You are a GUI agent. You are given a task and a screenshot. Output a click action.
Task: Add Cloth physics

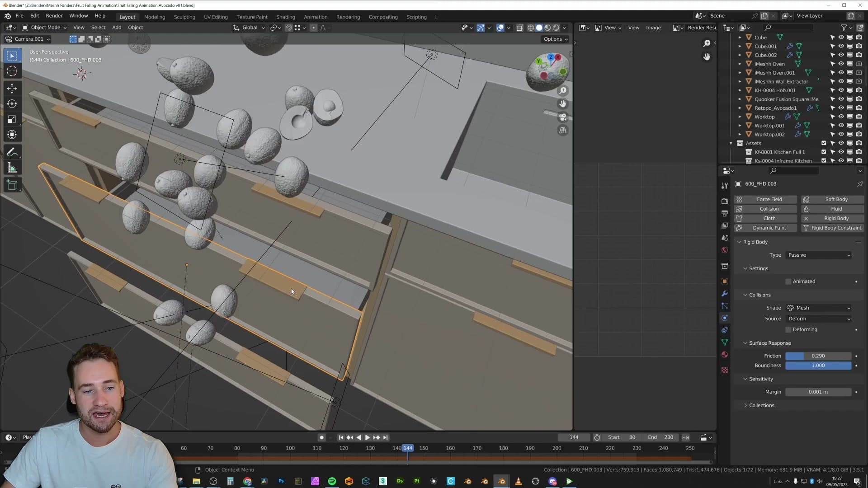765,219
